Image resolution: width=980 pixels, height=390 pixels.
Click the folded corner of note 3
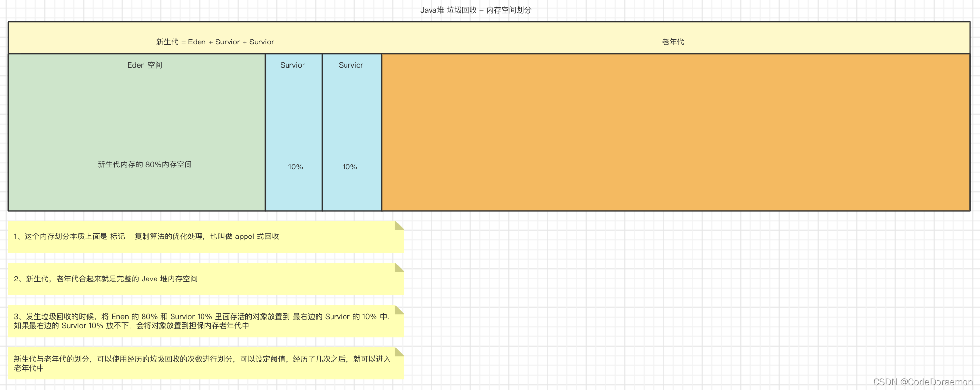399,310
